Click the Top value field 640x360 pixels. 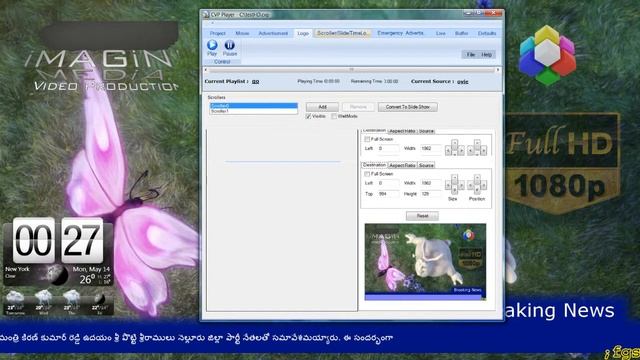click(388, 194)
